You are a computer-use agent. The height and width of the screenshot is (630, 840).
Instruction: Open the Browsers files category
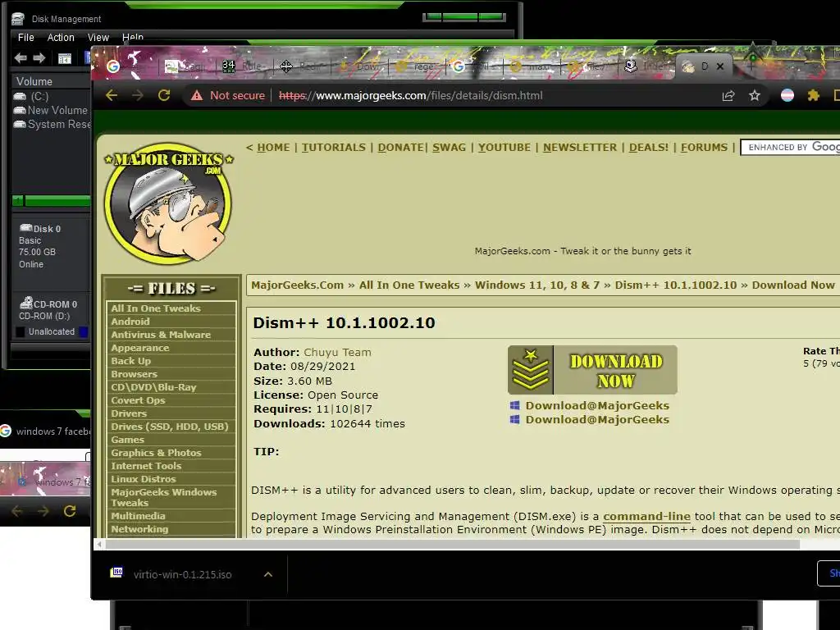pos(134,374)
